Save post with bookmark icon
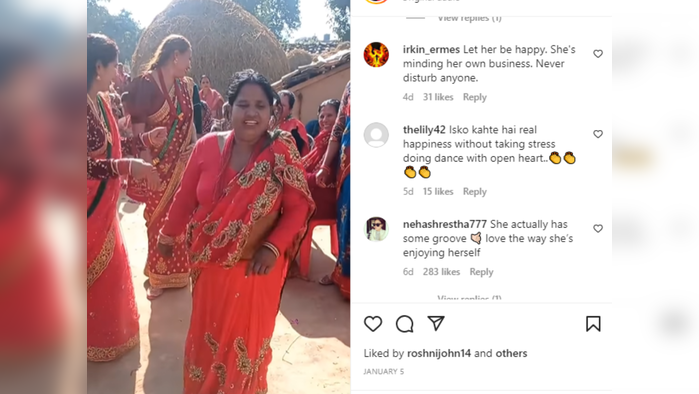Viewport: 699px width, 394px height. coord(593,324)
